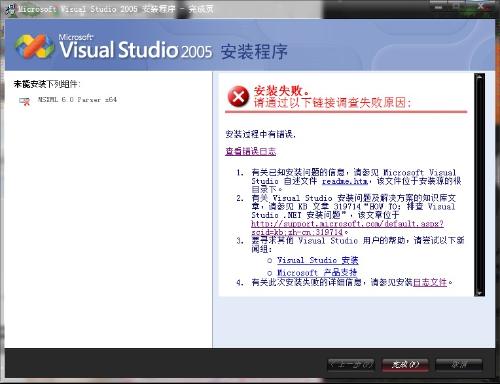The image size is (500, 384).
Task: Open the 日志文件 link
Action: tap(430, 282)
